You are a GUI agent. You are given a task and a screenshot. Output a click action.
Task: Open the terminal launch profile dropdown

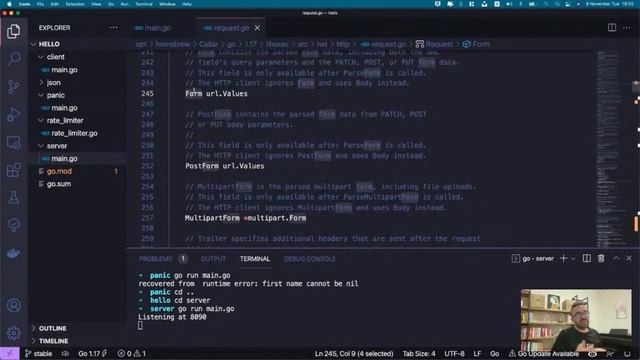573,259
